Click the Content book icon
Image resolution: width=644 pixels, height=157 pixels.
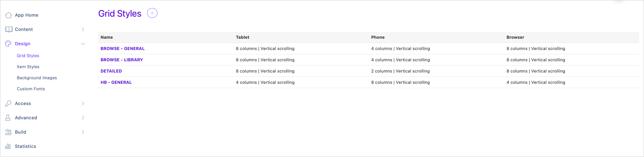click(9, 29)
